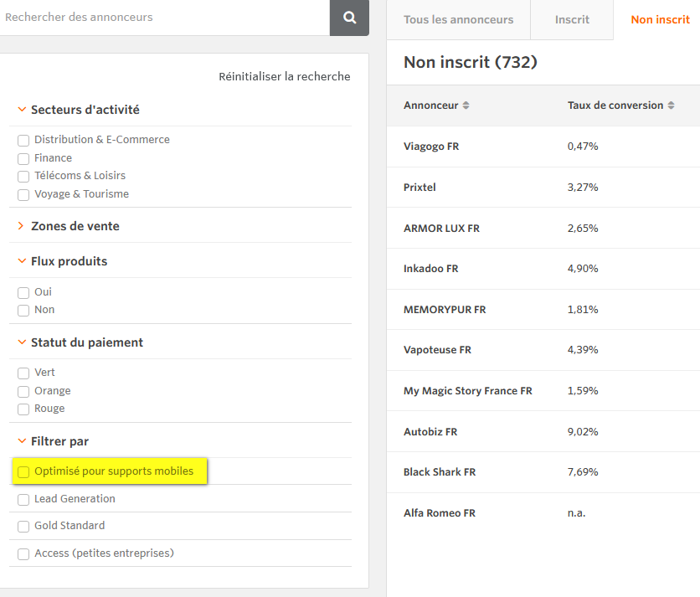Tick the Lead Generation checkbox

click(23, 500)
